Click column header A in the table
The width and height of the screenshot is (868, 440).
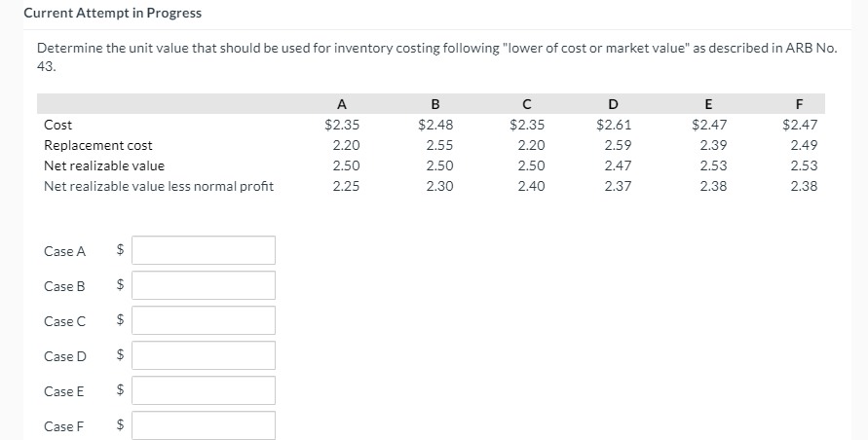(x=340, y=104)
